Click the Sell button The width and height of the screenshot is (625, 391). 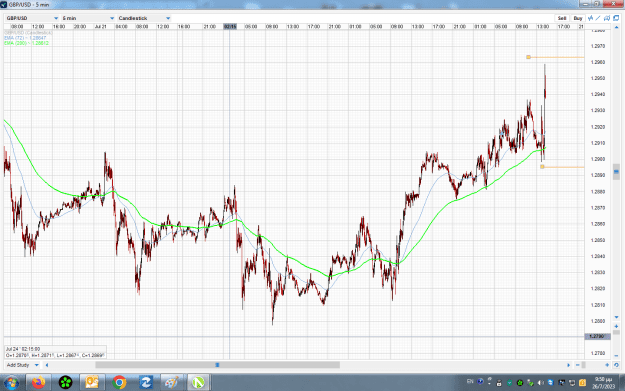tap(562, 18)
